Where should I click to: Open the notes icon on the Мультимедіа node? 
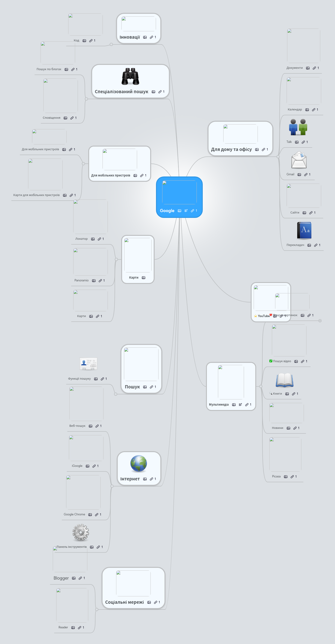tap(240, 404)
